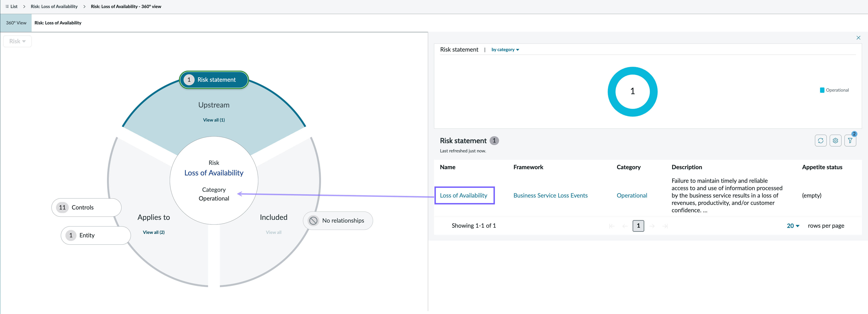
Task: Open the filter funnel icon
Action: click(850, 141)
